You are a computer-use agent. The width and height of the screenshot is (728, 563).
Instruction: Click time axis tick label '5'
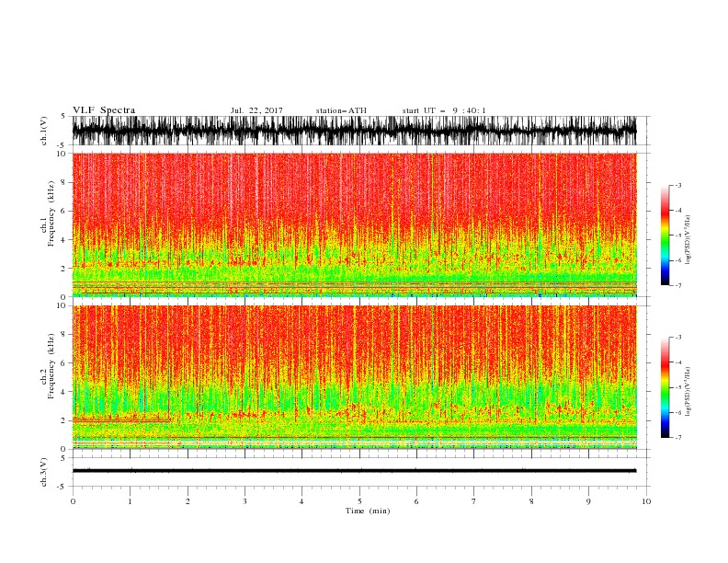359,501
